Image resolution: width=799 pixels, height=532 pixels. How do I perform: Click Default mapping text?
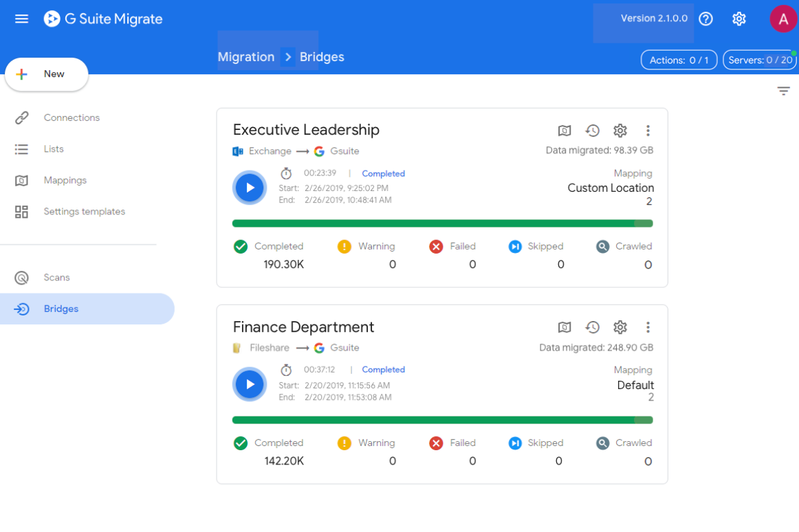(635, 385)
